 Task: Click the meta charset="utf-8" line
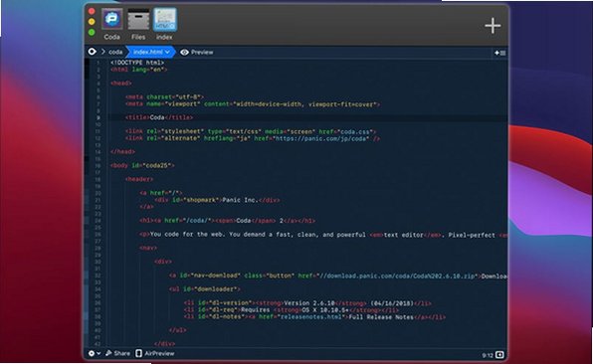(164, 97)
